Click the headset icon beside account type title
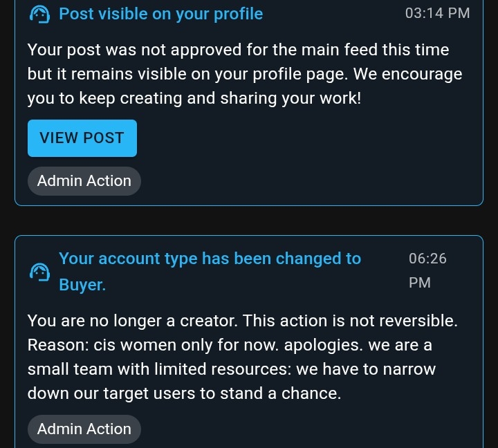The image size is (498, 448). point(40,272)
